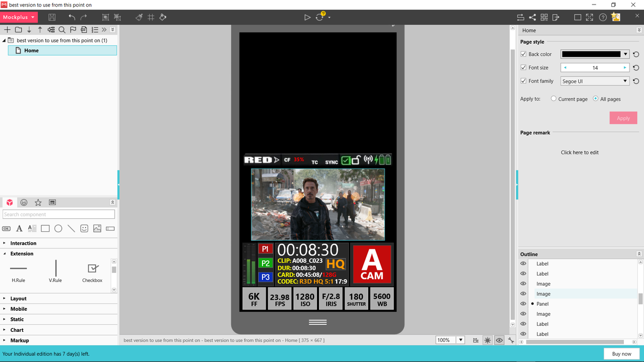Select the Circle shape component
This screenshot has width=644, height=362.
[58, 228]
